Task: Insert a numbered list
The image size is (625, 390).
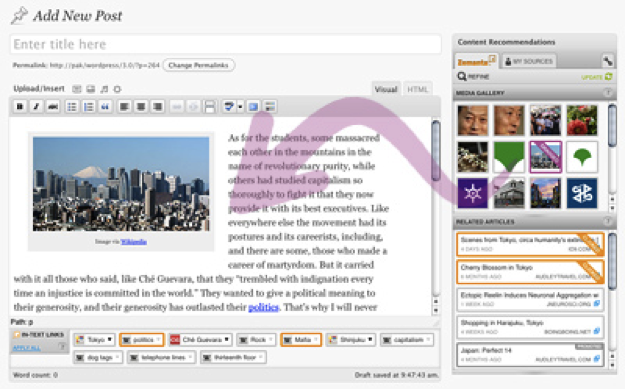Action: coord(88,106)
